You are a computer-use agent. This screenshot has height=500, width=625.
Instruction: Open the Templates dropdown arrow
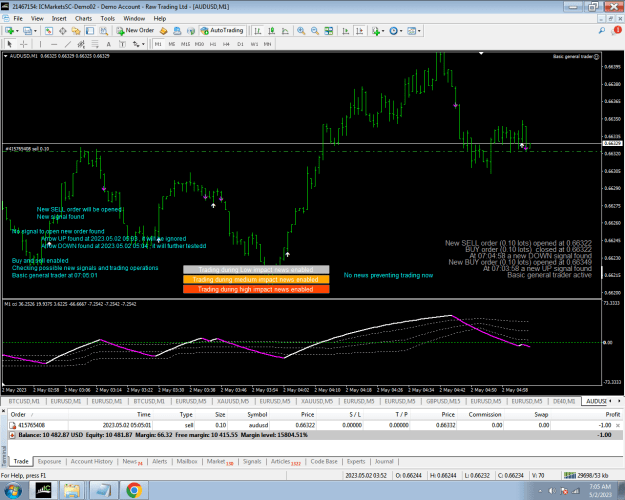419,31
